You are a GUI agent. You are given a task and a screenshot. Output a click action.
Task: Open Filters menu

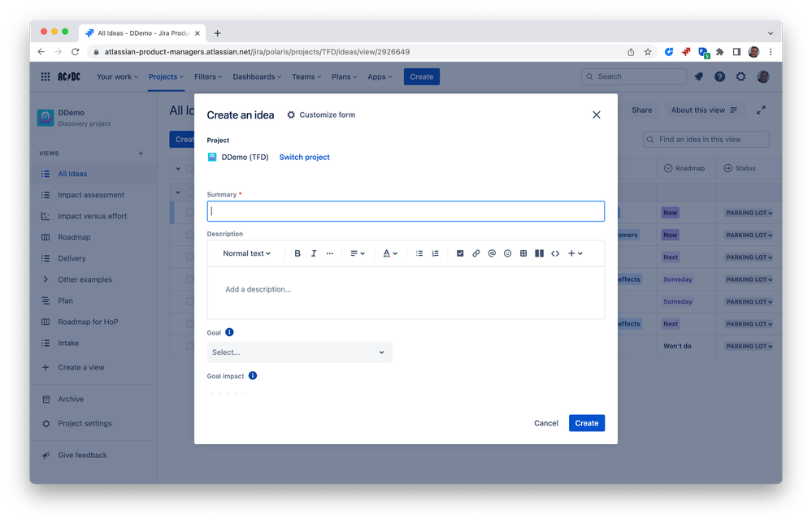pos(208,76)
